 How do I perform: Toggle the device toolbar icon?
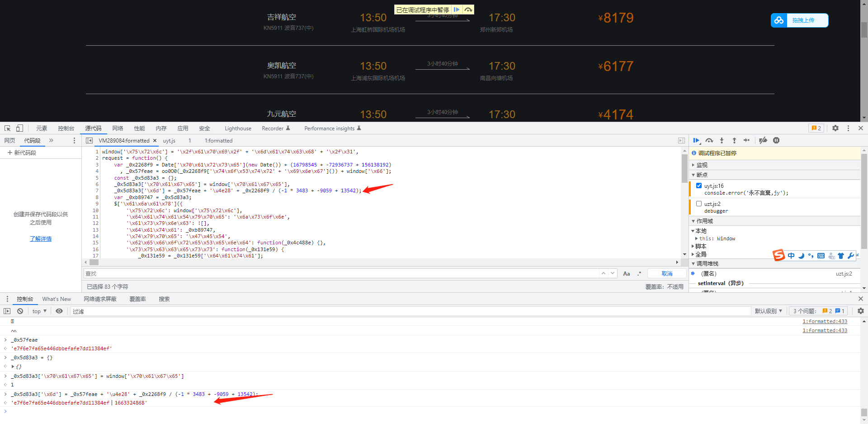coord(19,128)
